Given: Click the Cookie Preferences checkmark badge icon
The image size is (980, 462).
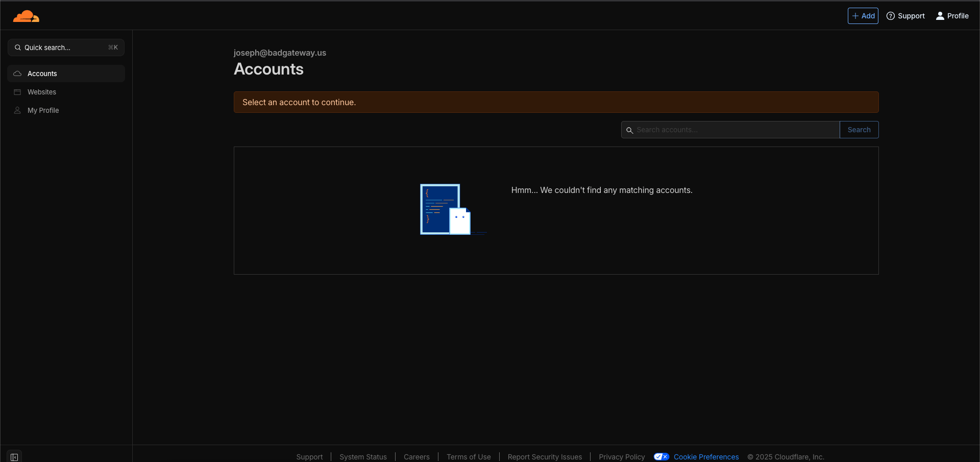Looking at the screenshot, I should [x=661, y=457].
